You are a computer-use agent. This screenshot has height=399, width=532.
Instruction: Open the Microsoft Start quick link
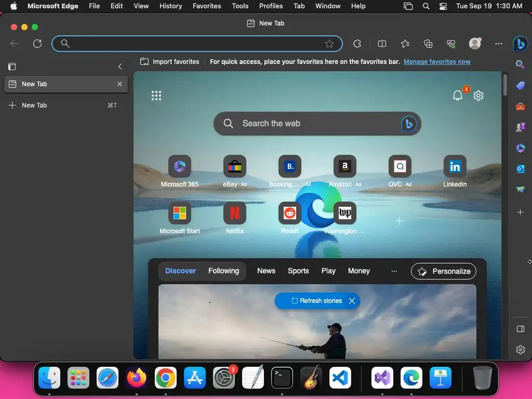(179, 218)
